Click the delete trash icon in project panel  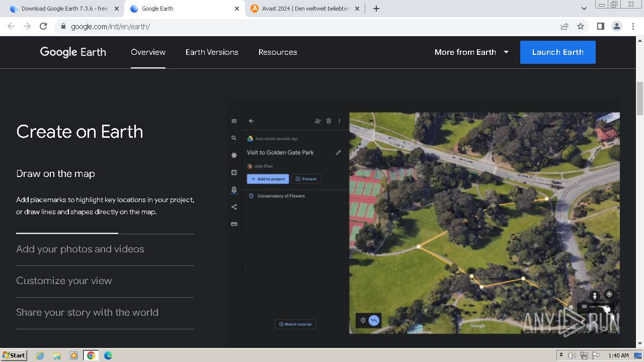[329, 121]
